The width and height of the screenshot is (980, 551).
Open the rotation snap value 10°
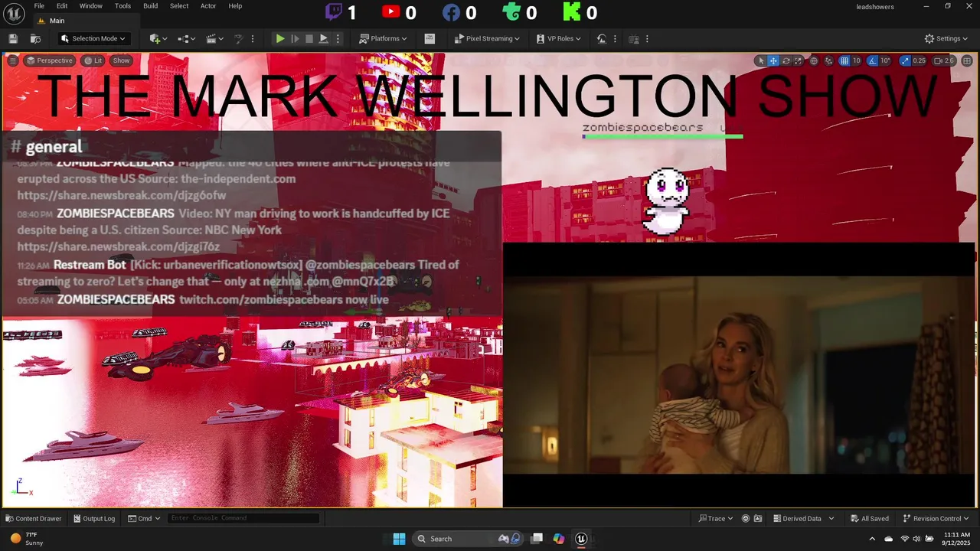885,60
